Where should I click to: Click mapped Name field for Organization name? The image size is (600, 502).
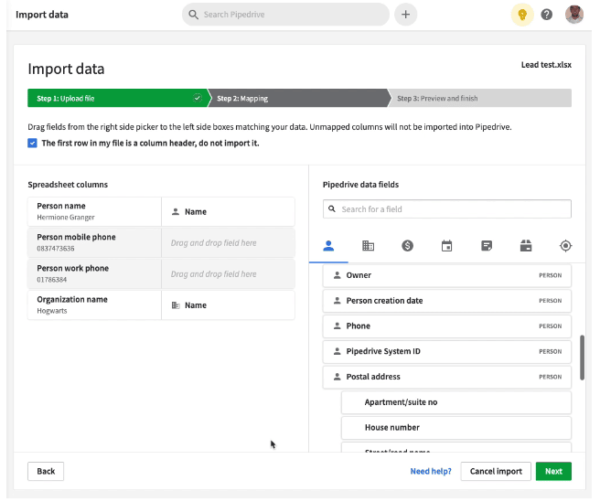(x=228, y=305)
